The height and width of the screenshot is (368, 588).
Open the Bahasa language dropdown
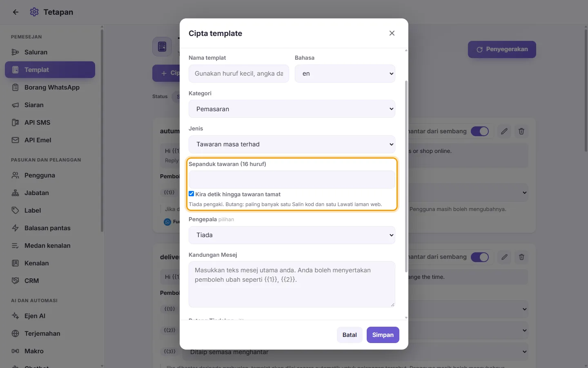[345, 74]
